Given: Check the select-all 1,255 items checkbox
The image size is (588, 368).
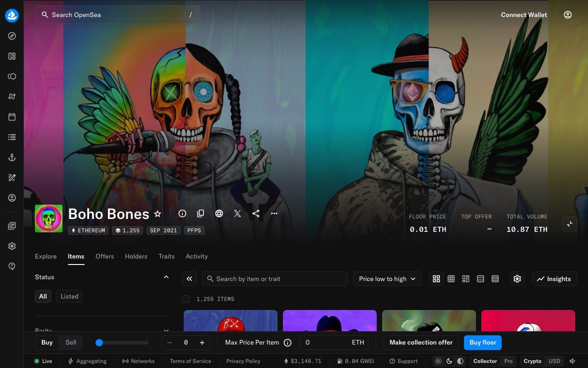Looking at the screenshot, I should coord(186,299).
